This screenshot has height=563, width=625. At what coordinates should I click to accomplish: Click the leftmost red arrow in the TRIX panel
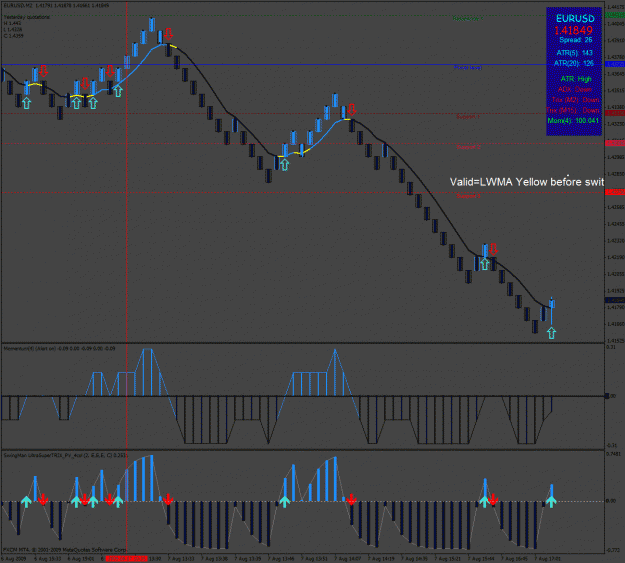pos(43,499)
